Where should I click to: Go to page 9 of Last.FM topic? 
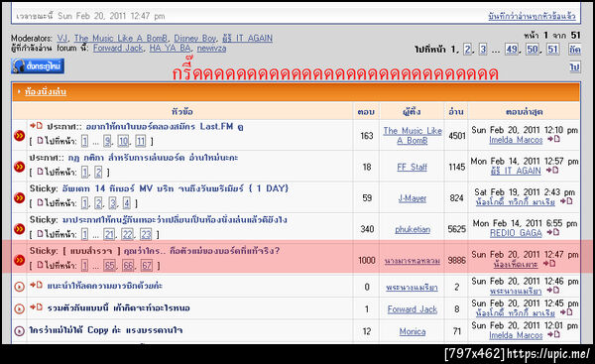[x=107, y=141]
